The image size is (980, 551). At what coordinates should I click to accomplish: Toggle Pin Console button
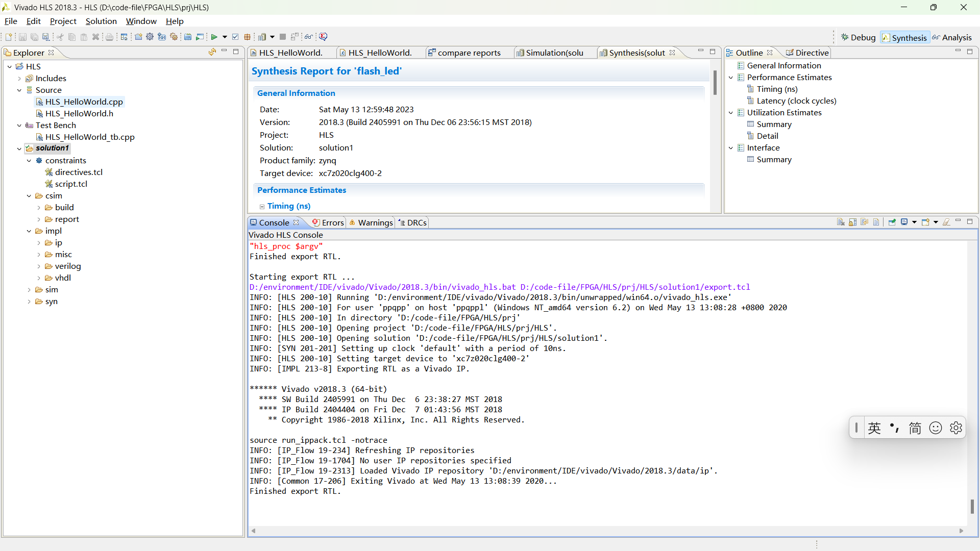click(892, 222)
